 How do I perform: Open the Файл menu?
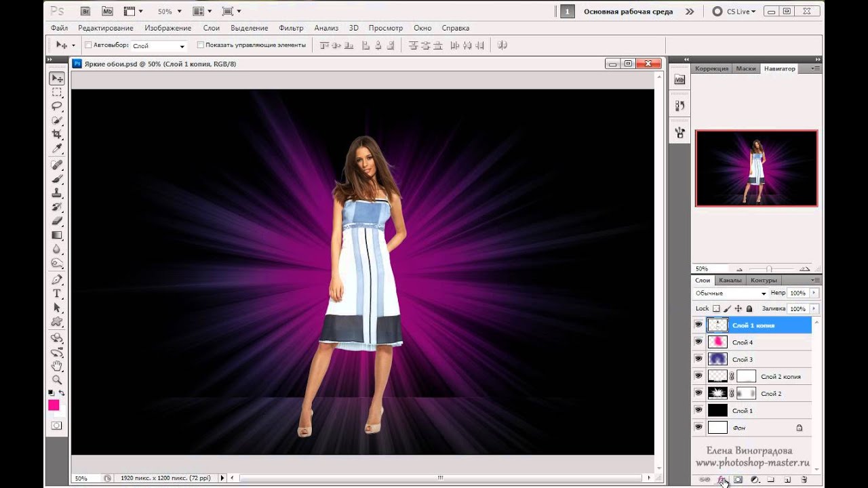click(59, 28)
